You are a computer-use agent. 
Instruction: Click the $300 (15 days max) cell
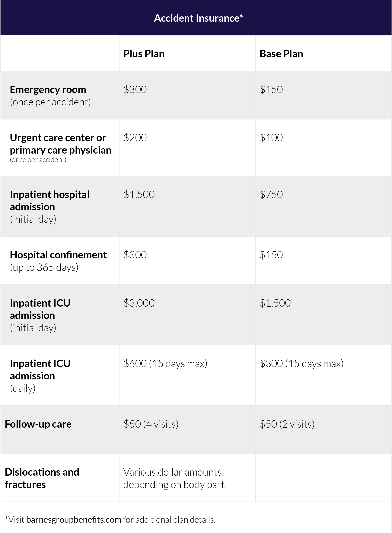tap(302, 364)
